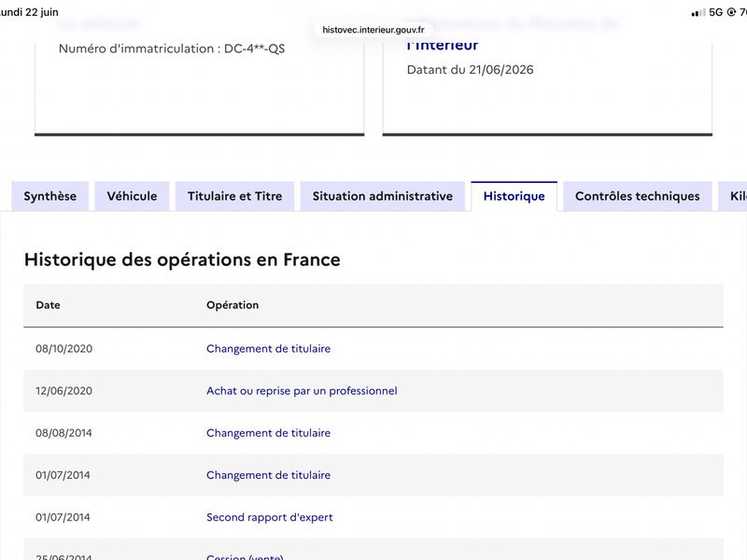Click the Opération column header
The width and height of the screenshot is (747, 560).
pos(233,305)
